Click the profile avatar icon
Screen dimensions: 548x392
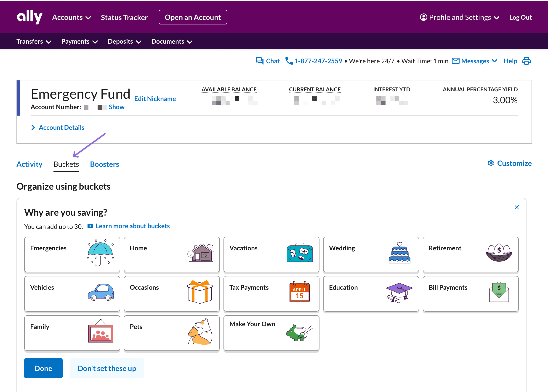(423, 17)
